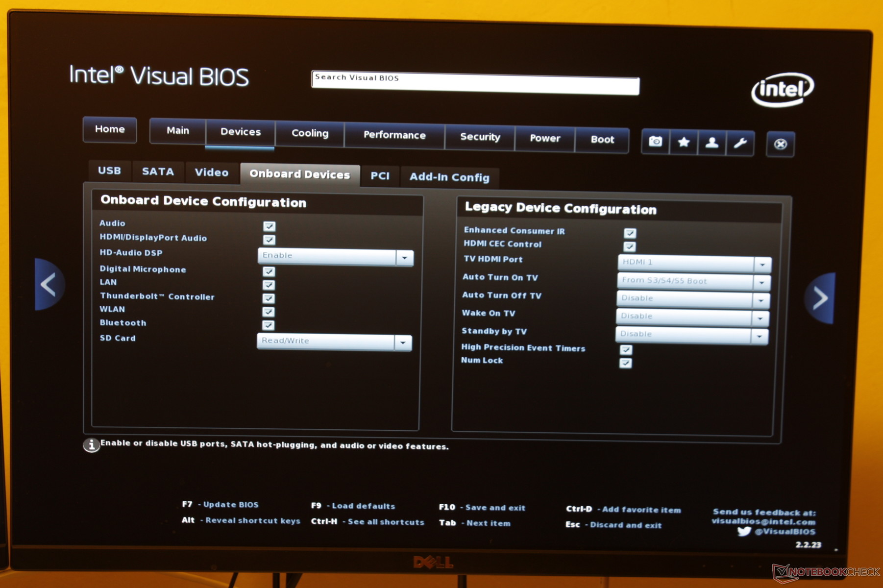
Task: Click the visualbios@intel.com feedback address
Action: tap(763, 521)
